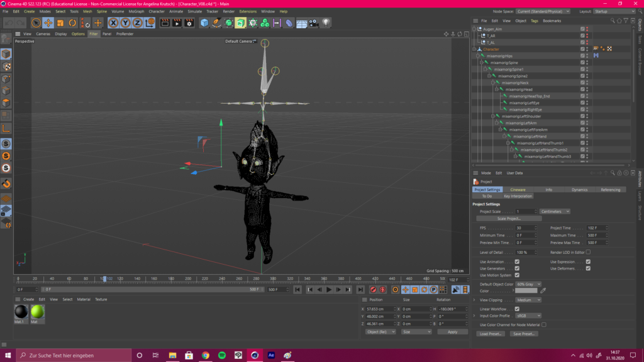Add a Cube primitive from toolbar

(x=204, y=23)
